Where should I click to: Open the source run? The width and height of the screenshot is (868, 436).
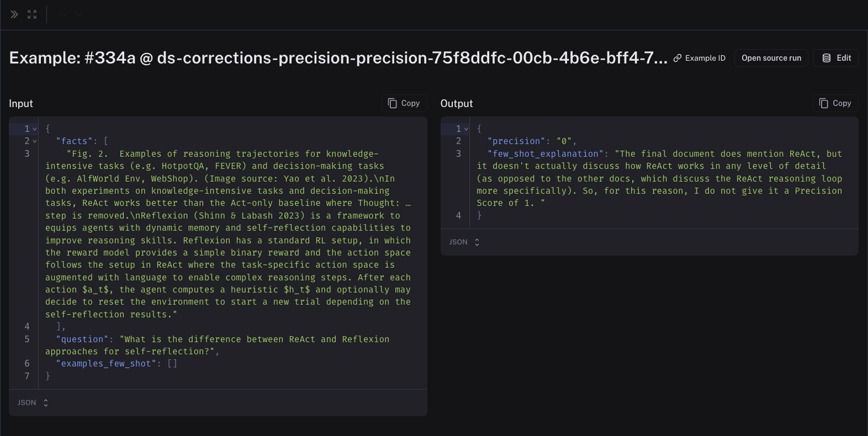(771, 58)
